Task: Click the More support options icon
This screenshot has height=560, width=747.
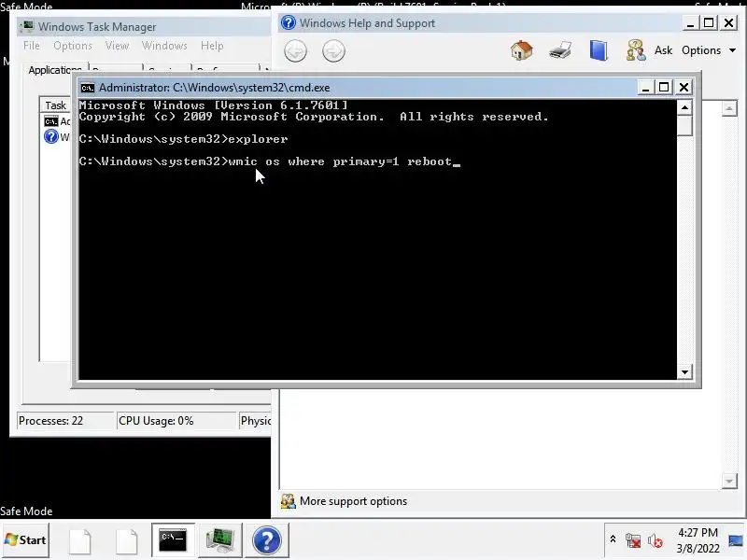Action: 288,501
